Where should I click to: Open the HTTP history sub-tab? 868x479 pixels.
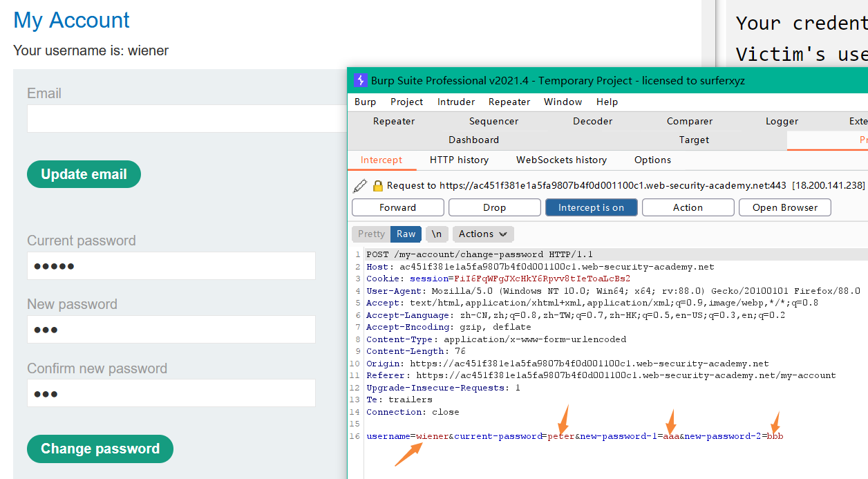(459, 160)
